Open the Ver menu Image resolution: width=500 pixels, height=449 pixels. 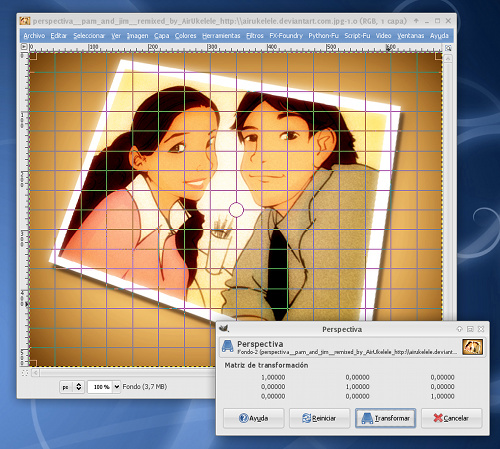point(116,36)
